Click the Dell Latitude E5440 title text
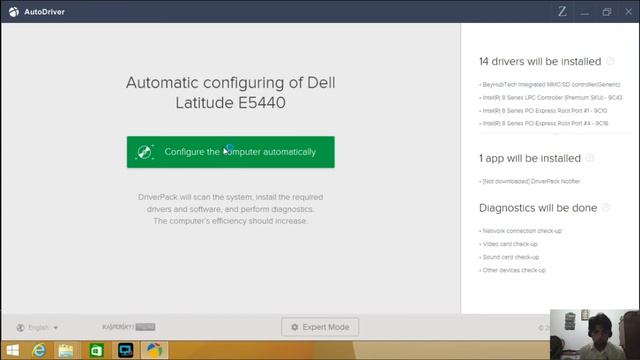This screenshot has height=360, width=640. click(x=231, y=93)
